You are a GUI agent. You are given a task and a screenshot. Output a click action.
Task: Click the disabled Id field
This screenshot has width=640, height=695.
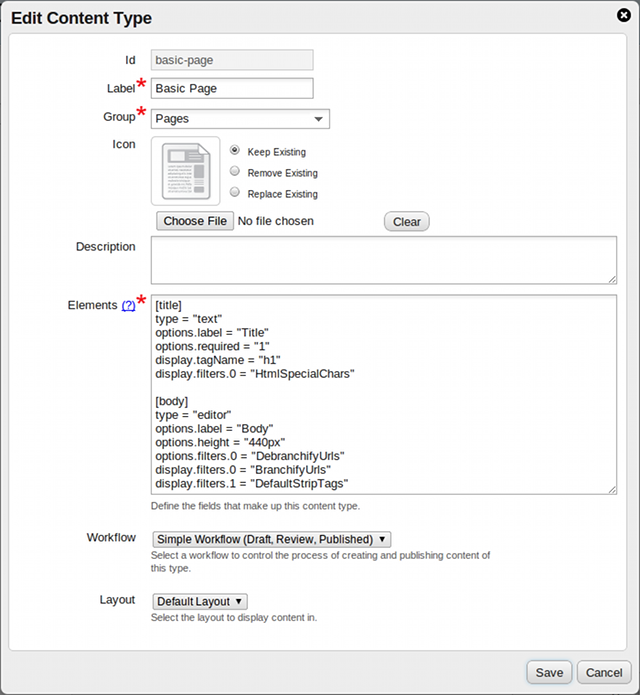(232, 60)
